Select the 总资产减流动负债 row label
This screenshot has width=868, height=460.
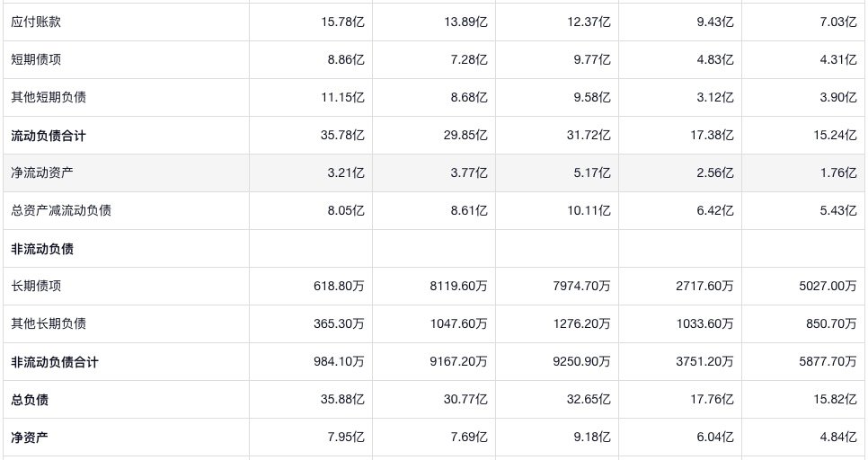[x=61, y=210]
